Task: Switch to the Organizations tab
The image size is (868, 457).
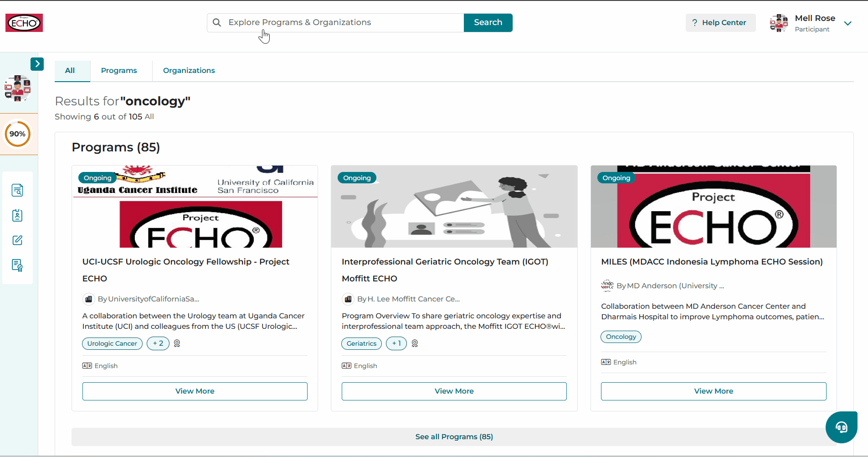Action: click(189, 71)
